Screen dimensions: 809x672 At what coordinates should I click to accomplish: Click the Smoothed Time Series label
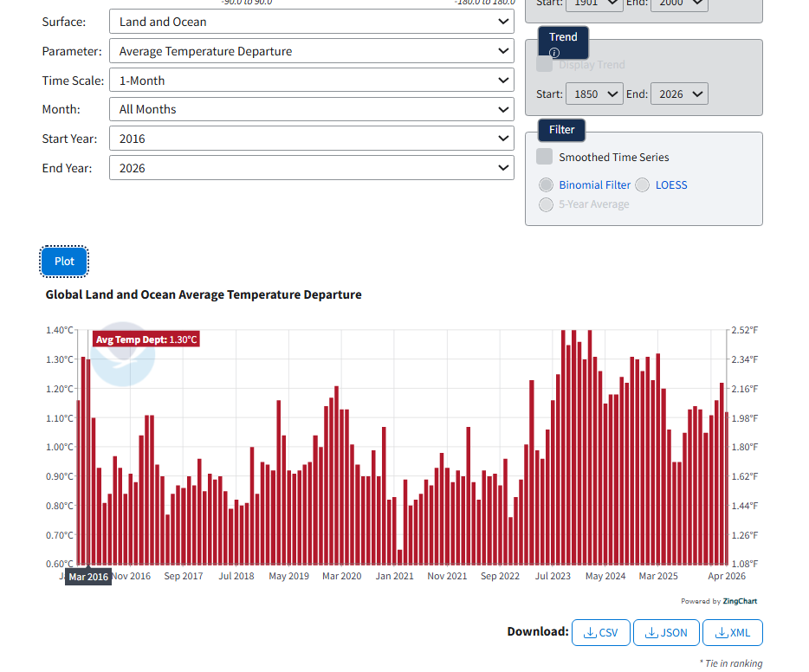[x=614, y=158]
